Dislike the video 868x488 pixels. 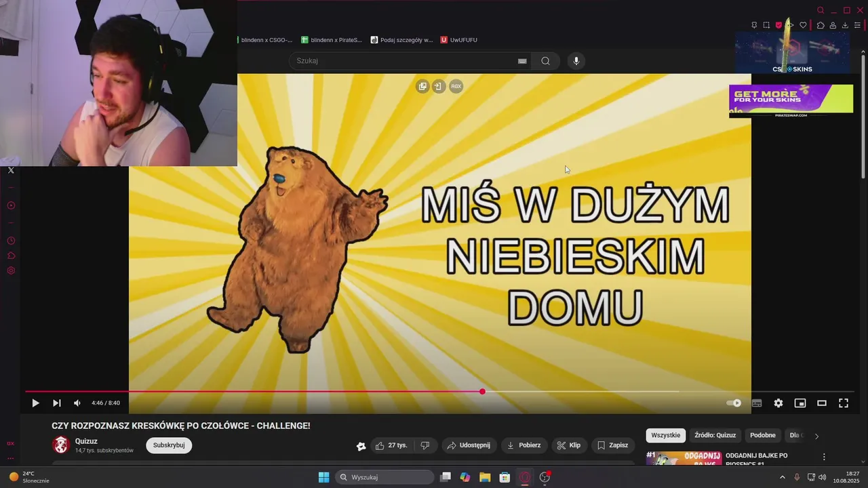point(425,445)
